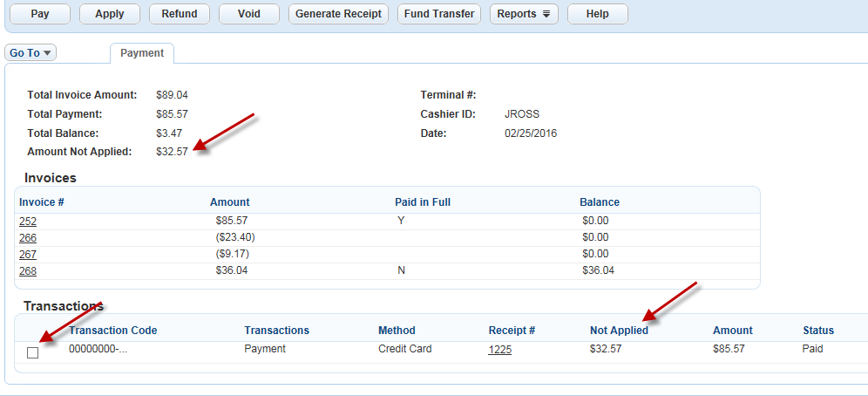
Task: Check the payment transaction checkbox
Action: point(33,353)
